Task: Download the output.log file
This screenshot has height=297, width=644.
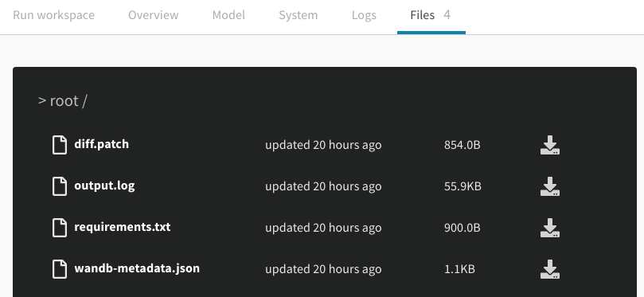Action: click(x=550, y=186)
